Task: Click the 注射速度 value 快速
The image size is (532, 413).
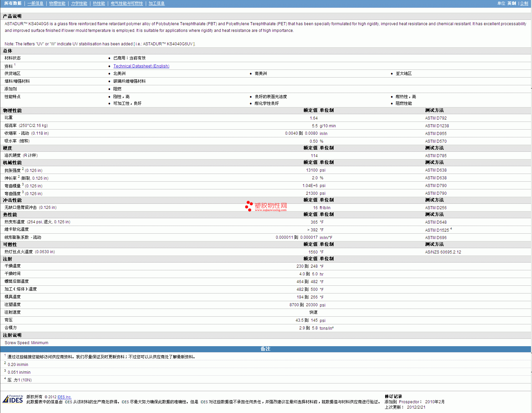Action: tap(314, 312)
